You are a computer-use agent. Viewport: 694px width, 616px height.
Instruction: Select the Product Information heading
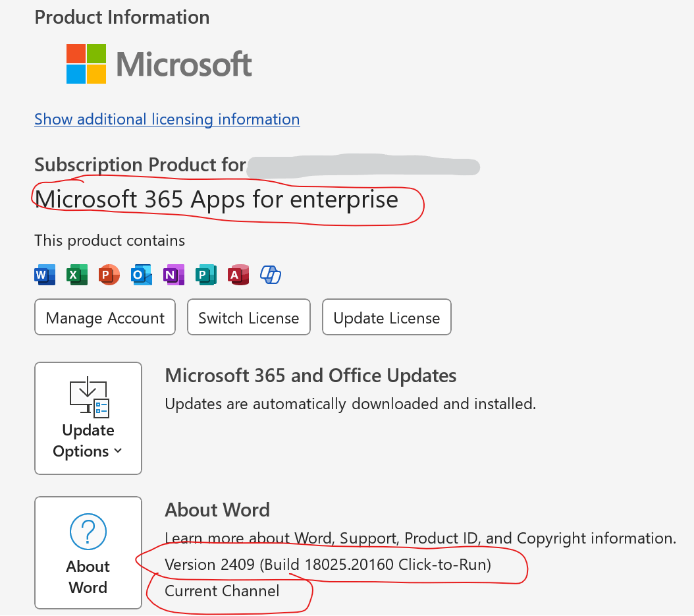(x=122, y=17)
